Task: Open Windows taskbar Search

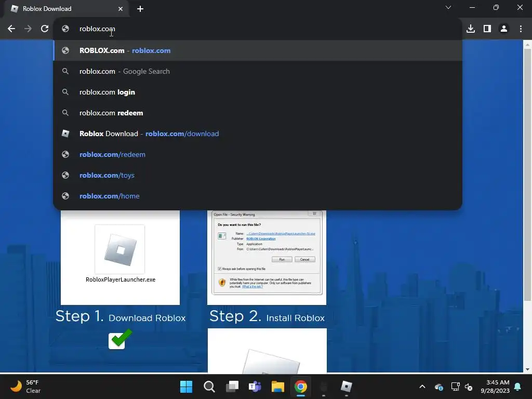Action: [209, 387]
